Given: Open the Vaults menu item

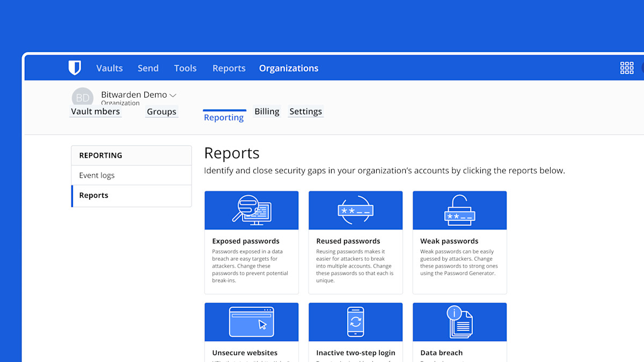Looking at the screenshot, I should (109, 68).
